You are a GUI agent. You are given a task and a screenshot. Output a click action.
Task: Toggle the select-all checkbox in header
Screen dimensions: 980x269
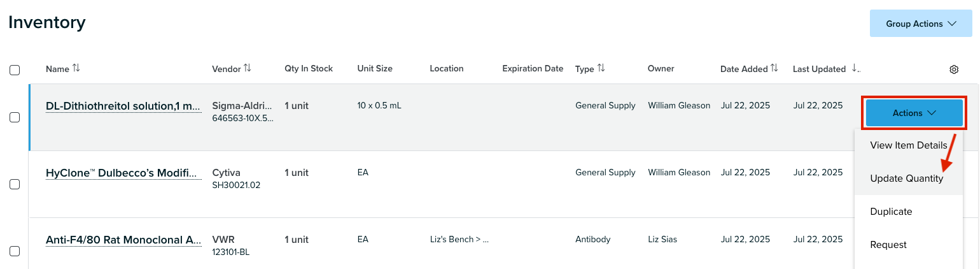pyautogui.click(x=15, y=70)
